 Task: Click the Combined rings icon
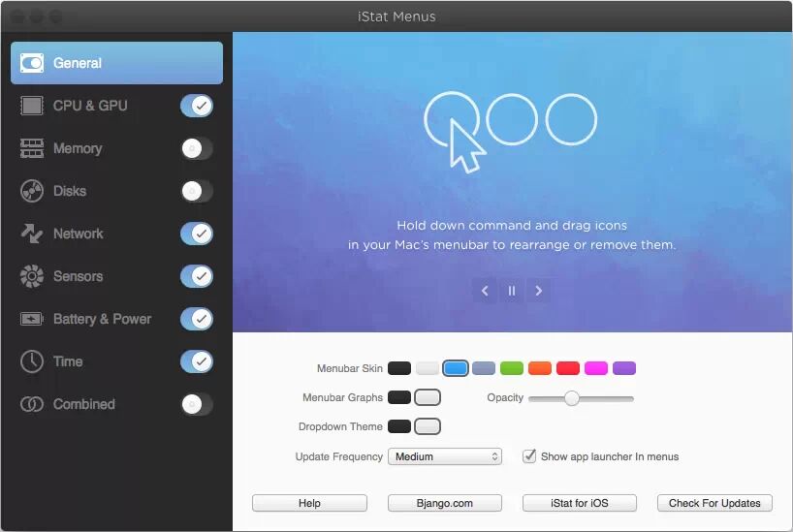pyautogui.click(x=31, y=404)
